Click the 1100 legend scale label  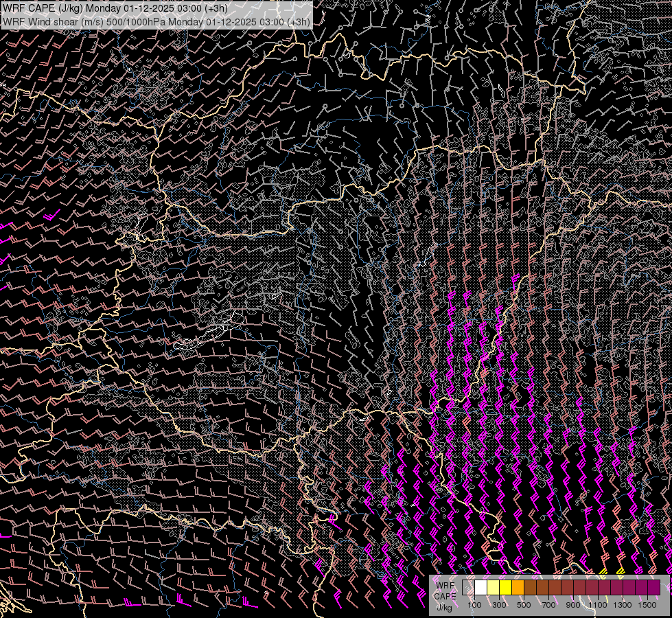pyautogui.click(x=598, y=605)
